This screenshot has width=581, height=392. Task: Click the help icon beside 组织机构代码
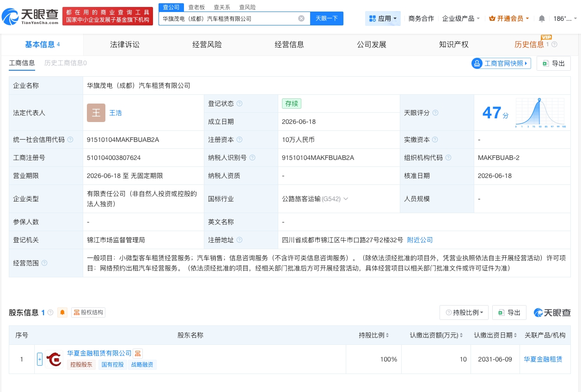[x=448, y=158]
